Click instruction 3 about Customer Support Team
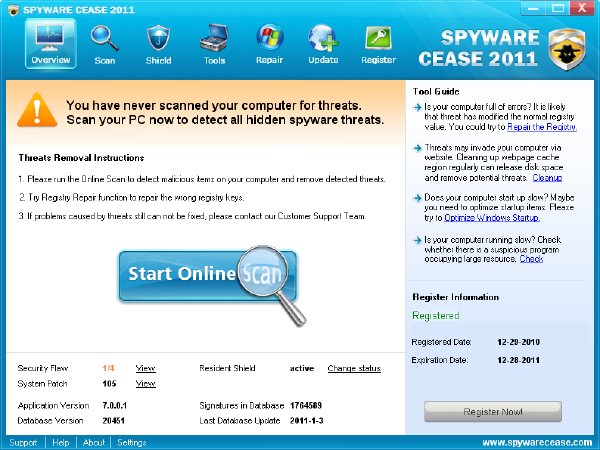This screenshot has width=600, height=450. pos(192,216)
